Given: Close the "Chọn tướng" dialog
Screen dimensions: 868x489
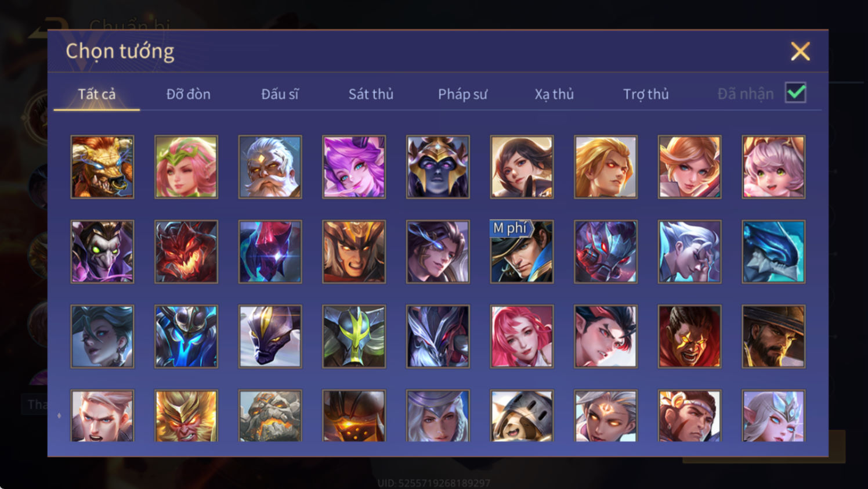Looking at the screenshot, I should coord(800,52).
